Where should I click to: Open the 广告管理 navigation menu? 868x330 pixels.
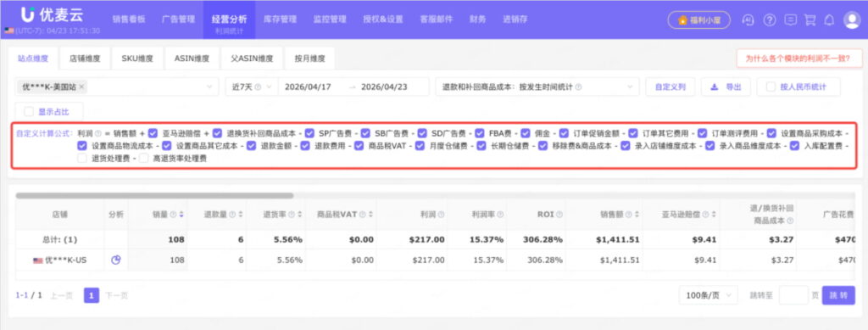pyautogui.click(x=178, y=20)
